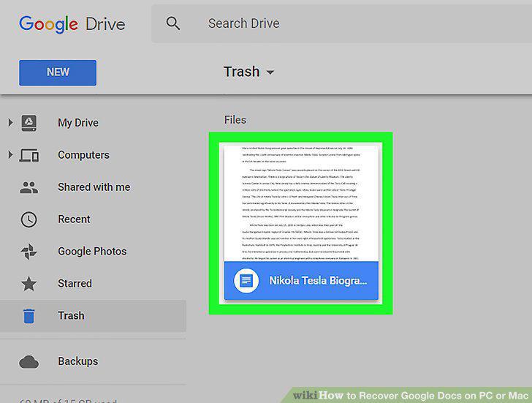
Task: Go to Shared with me
Action: click(94, 187)
